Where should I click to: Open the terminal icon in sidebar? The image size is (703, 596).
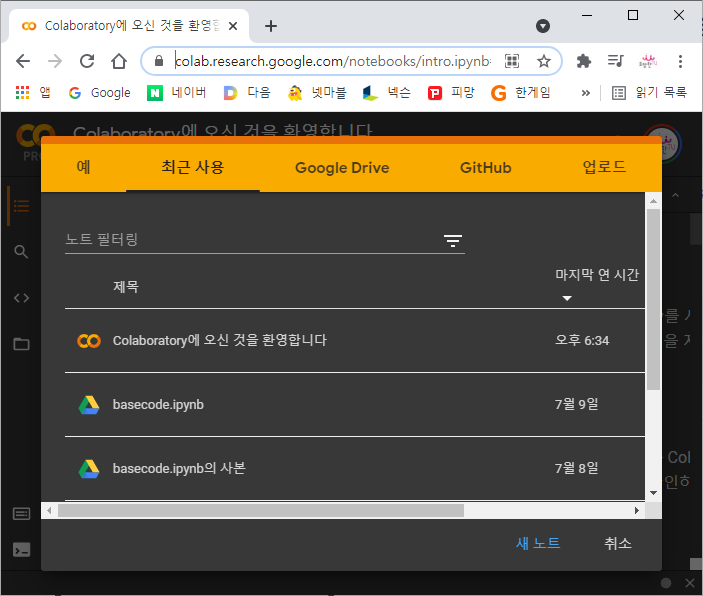click(x=21, y=550)
